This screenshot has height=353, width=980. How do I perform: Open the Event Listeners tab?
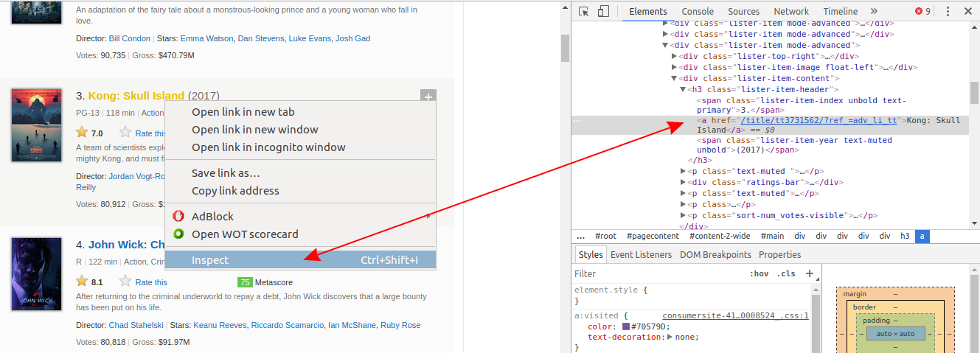641,254
